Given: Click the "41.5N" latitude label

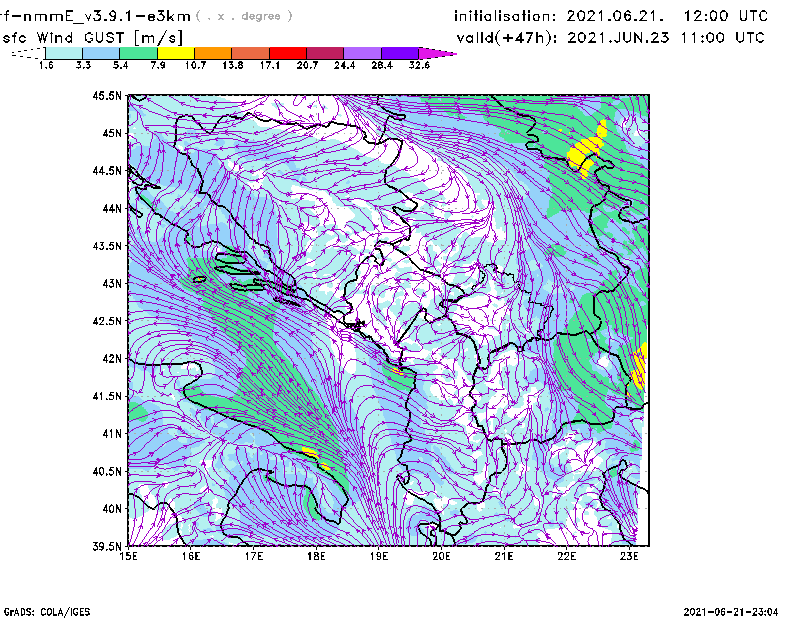Looking at the screenshot, I should click(x=107, y=396).
